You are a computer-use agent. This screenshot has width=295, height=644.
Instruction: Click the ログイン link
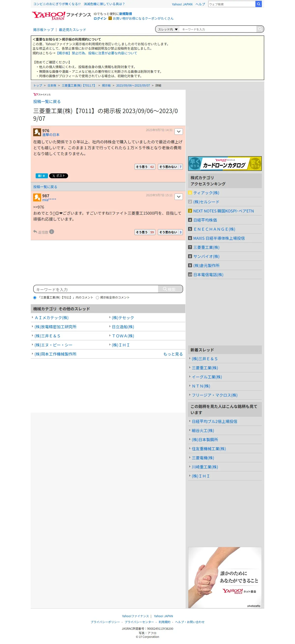coord(100,18)
